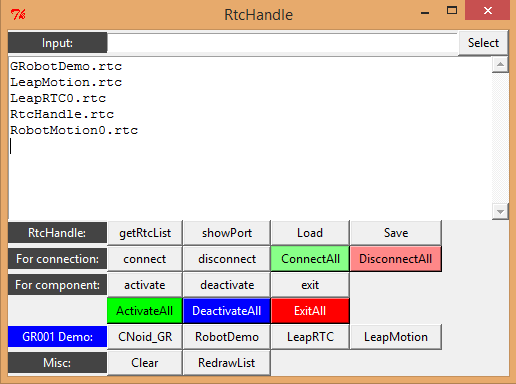Click the LeapRTC button
The image size is (516, 384).
coord(310,337)
